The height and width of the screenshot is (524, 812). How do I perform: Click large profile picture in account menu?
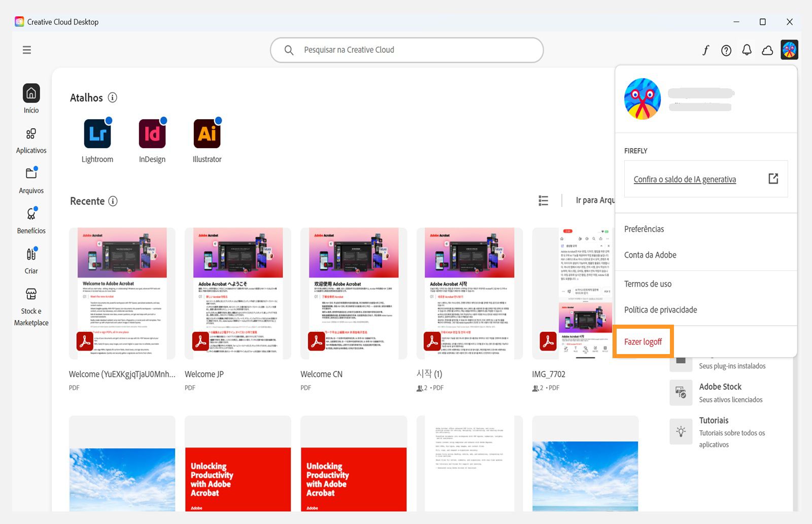coord(642,99)
